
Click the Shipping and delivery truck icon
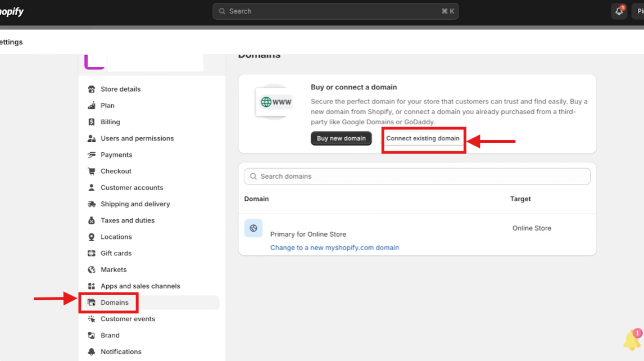click(x=91, y=204)
